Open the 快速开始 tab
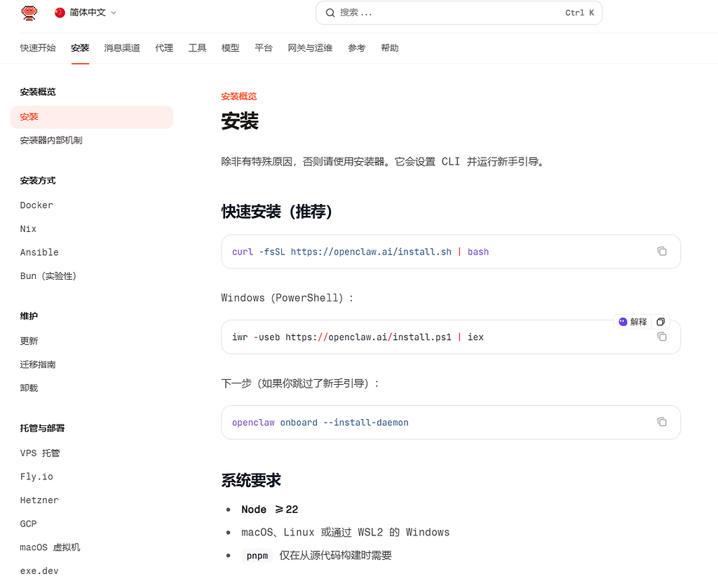This screenshot has height=588, width=718. click(x=38, y=48)
